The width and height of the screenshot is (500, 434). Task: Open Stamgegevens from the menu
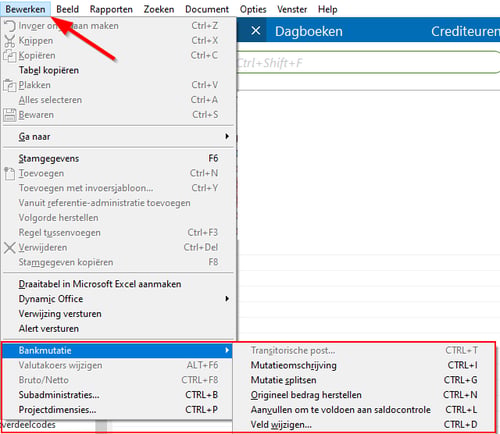pos(119,159)
